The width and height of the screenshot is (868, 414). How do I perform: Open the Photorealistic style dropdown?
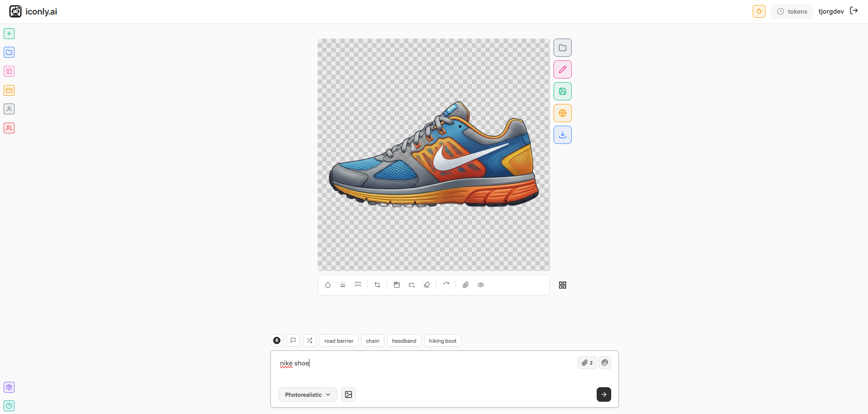(308, 394)
